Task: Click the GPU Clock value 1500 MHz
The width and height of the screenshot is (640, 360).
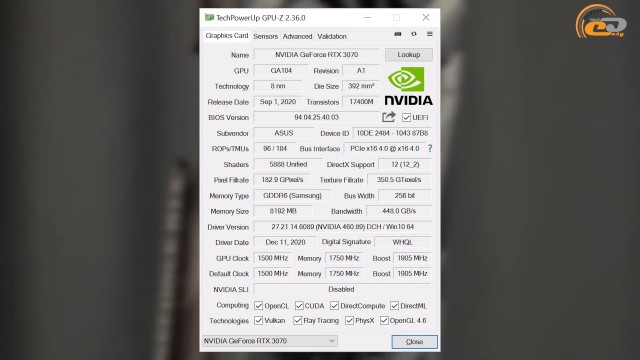Action: point(273,258)
